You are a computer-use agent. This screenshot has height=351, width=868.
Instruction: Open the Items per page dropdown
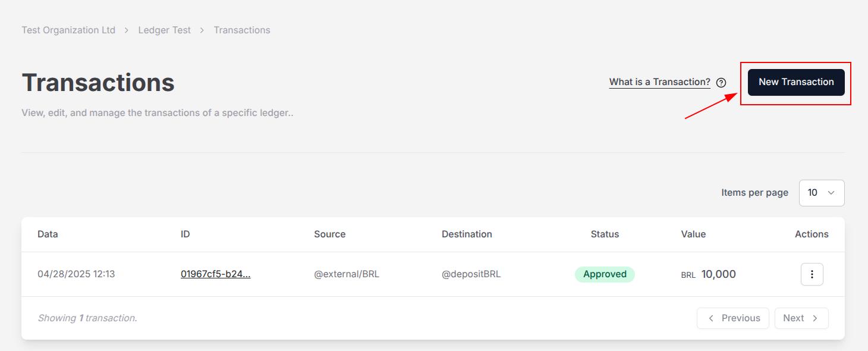click(822, 193)
